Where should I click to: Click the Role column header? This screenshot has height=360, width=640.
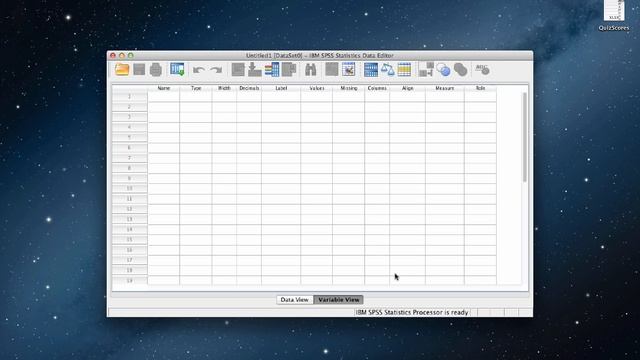[480, 88]
